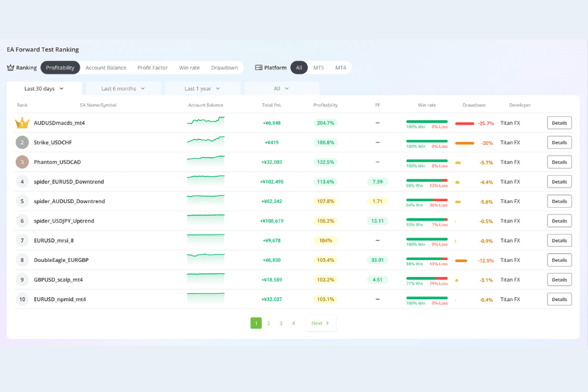Screen dimensions: 588x392
Task: Click the EA name spider_USDJPY_Uptrend
Action: [64, 221]
